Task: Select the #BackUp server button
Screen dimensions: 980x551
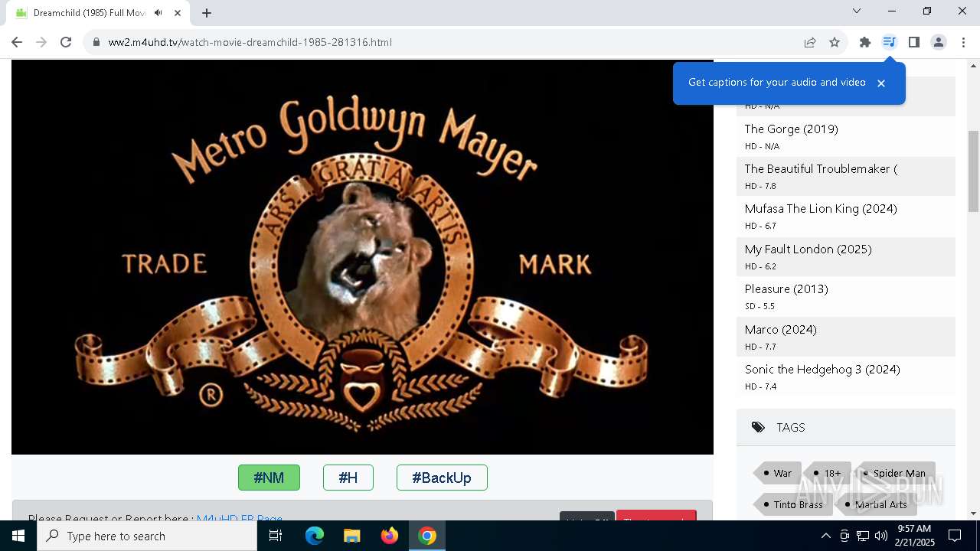Action: click(442, 478)
